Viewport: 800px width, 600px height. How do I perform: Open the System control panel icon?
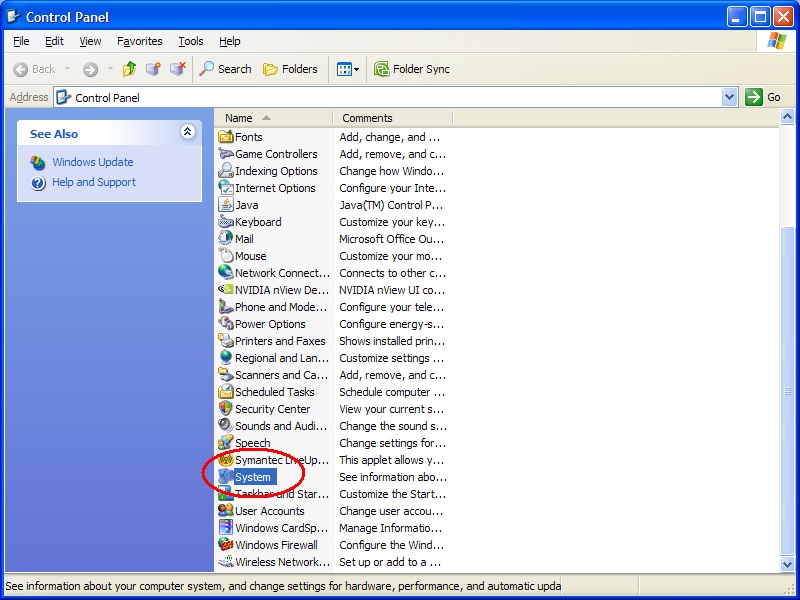(226, 477)
